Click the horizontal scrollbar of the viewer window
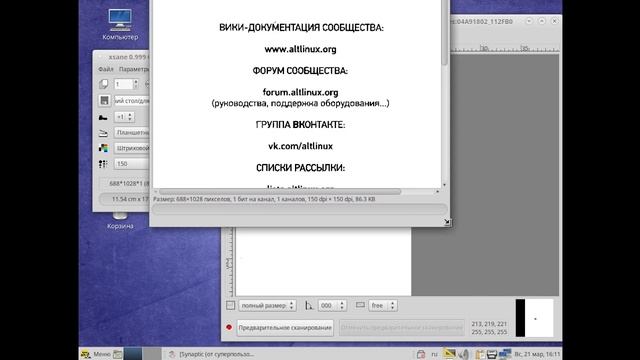The width and height of the screenshot is (640, 360). [x=280, y=191]
